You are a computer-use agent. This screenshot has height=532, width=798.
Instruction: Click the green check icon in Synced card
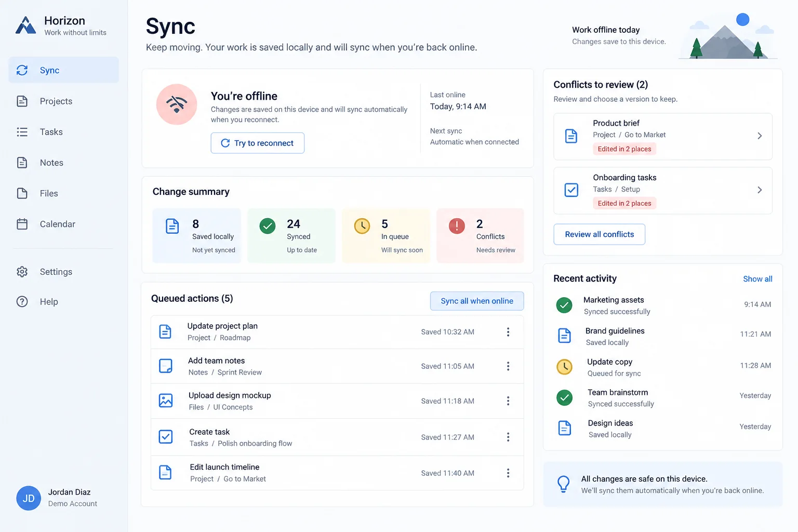point(268,226)
